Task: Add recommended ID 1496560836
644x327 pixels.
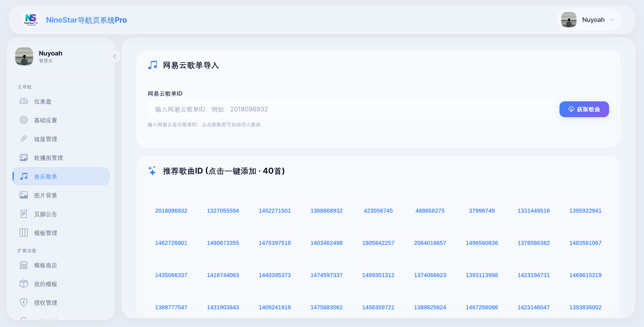Action: point(482,243)
